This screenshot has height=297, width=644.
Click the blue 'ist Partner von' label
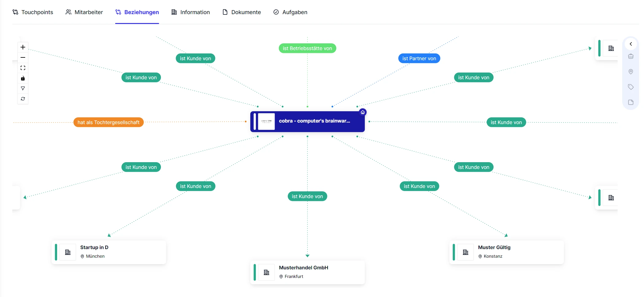pos(419,58)
